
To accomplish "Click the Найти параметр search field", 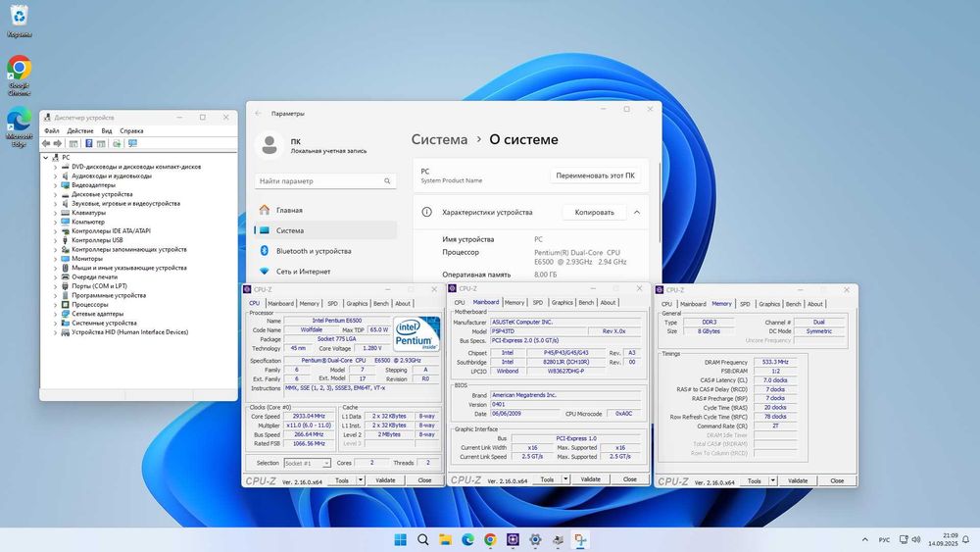I will click(325, 180).
